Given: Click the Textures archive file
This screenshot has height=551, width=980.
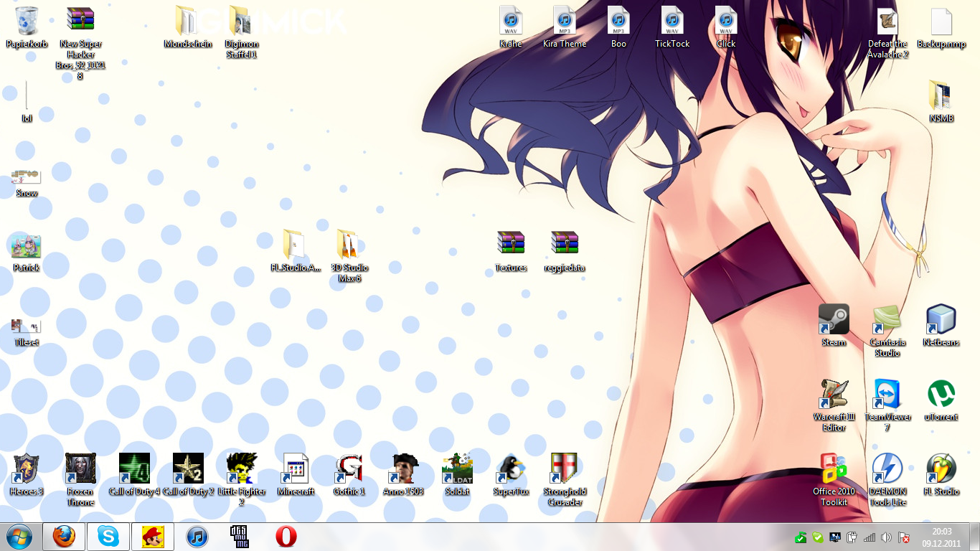Looking at the screenshot, I should pyautogui.click(x=511, y=244).
